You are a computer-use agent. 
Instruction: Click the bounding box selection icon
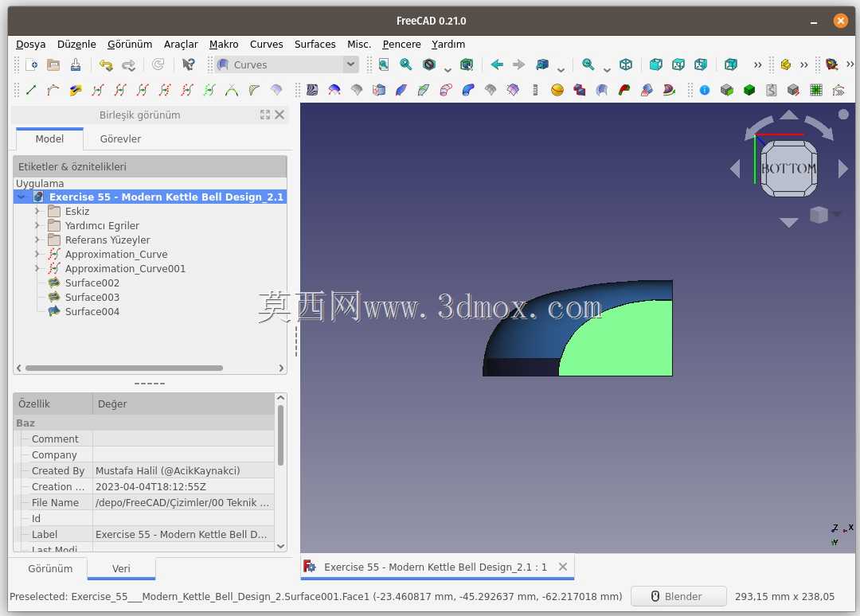[x=467, y=64]
